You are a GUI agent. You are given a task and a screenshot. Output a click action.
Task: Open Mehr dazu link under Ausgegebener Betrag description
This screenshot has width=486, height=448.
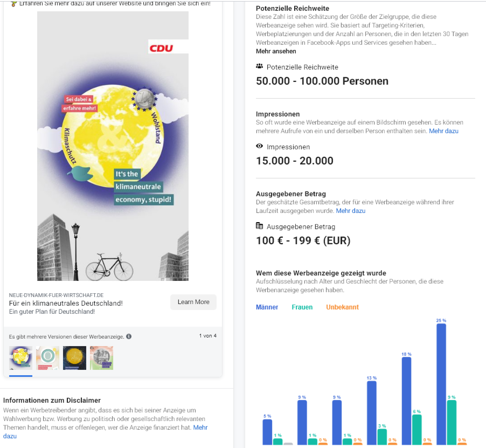coord(350,211)
